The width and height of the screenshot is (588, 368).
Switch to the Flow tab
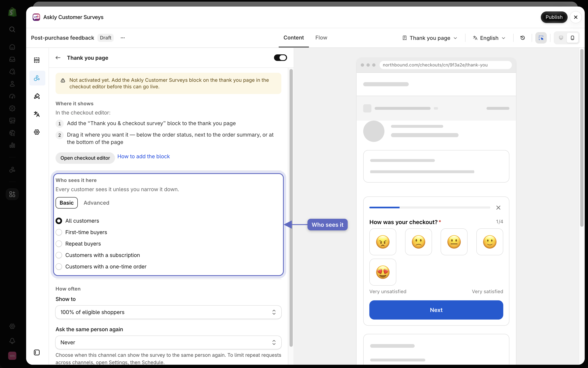pyautogui.click(x=321, y=38)
